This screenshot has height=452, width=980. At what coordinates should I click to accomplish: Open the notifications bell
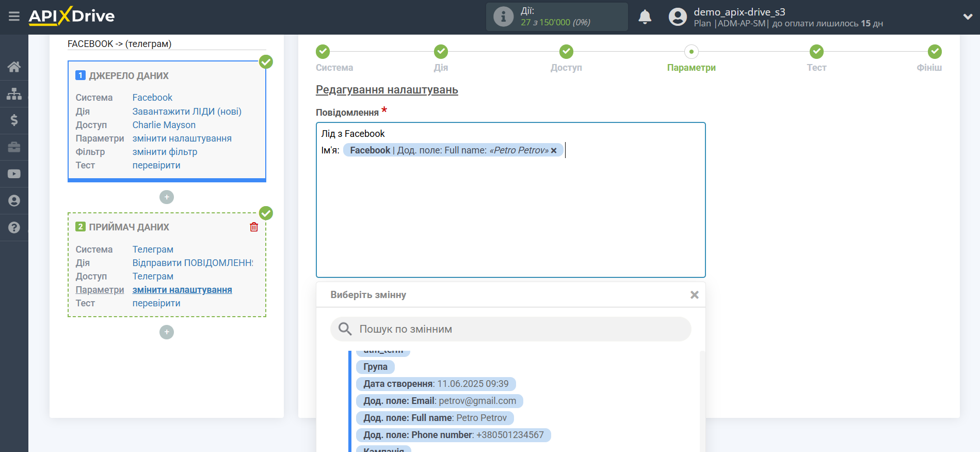point(645,17)
